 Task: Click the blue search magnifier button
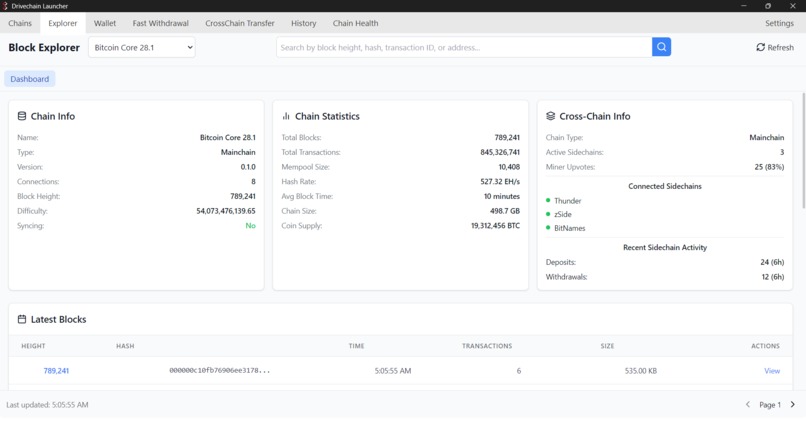[x=662, y=47]
